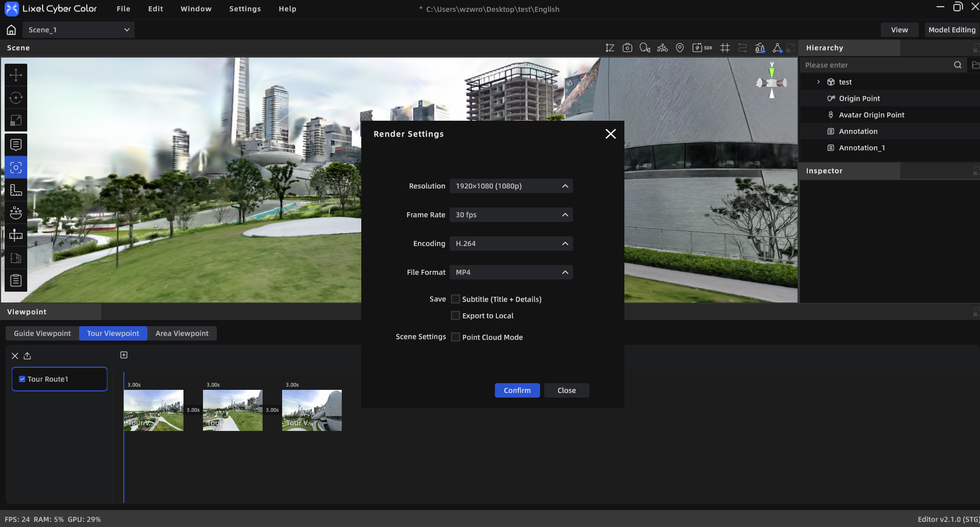Enable Export to Local checkbox
This screenshot has height=527, width=980.
[455, 315]
